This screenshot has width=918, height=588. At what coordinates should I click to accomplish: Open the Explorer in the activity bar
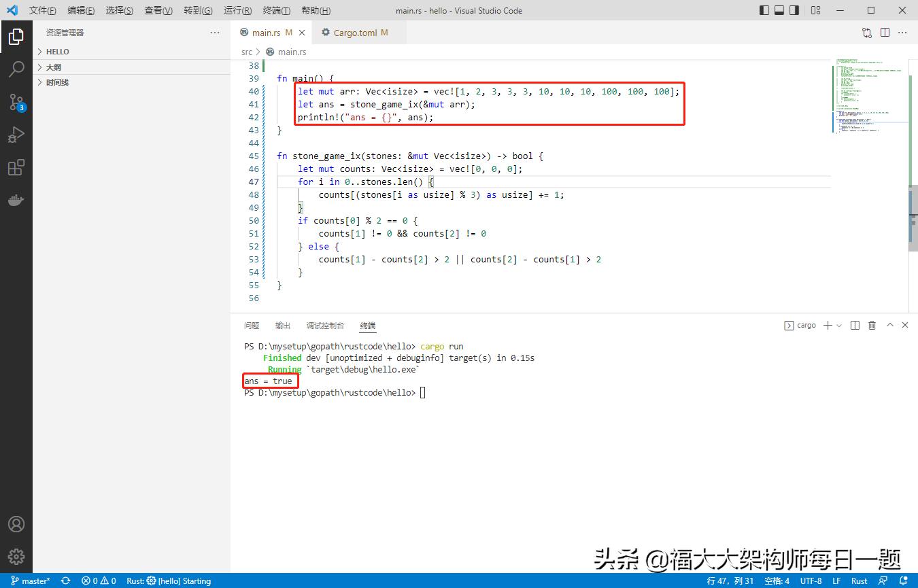pyautogui.click(x=17, y=37)
